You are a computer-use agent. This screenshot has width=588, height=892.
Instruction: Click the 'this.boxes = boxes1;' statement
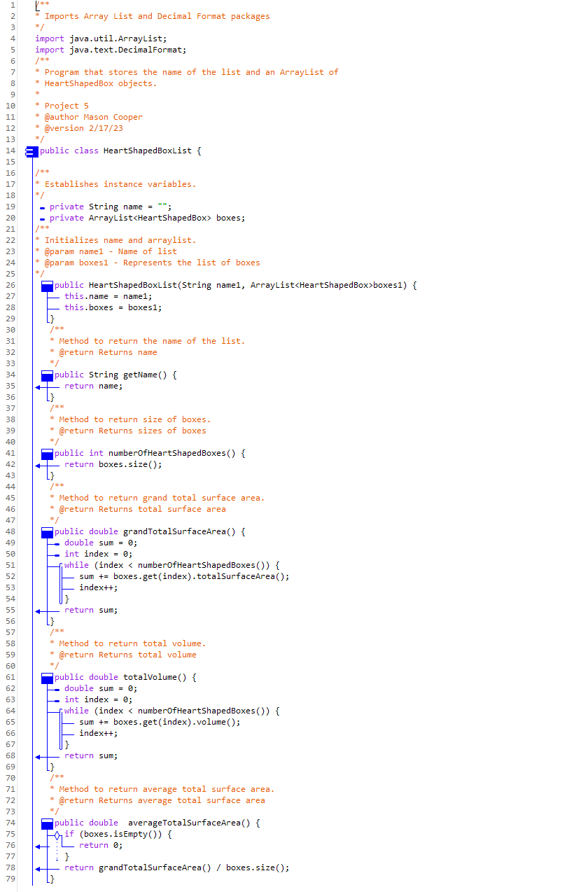113,307
